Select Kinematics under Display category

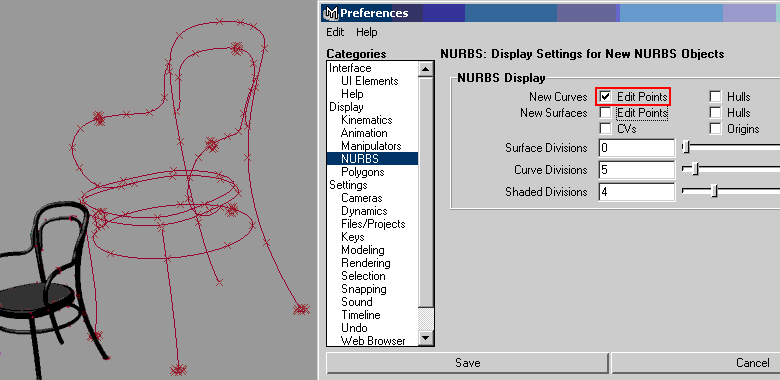point(367,120)
